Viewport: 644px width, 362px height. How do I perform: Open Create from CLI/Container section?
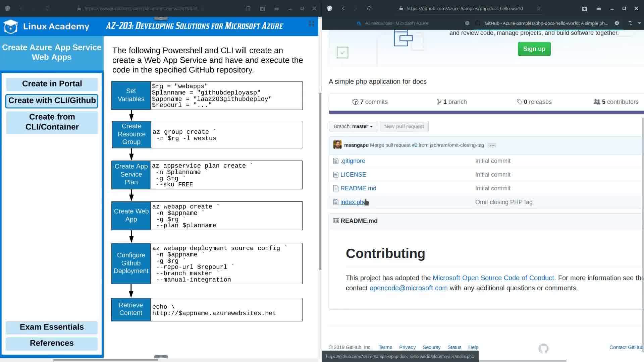click(x=52, y=122)
